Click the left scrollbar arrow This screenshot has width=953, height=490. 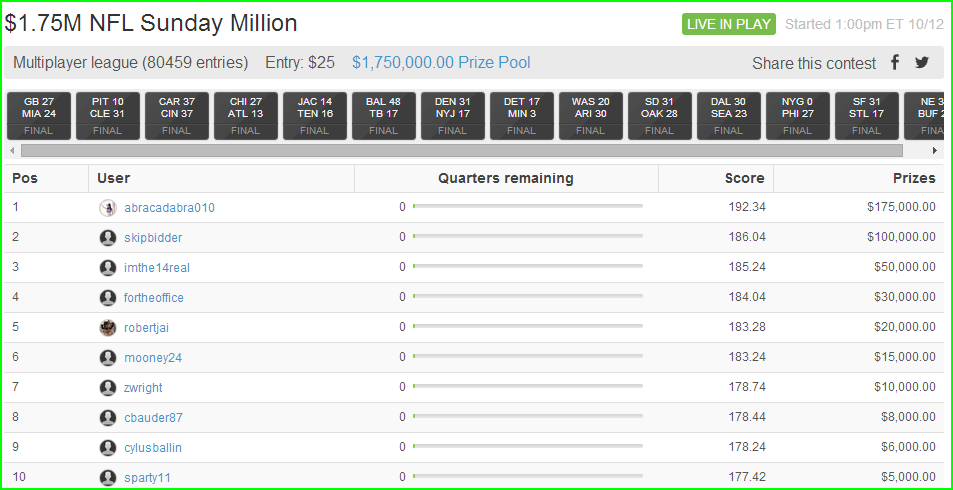pos(12,150)
